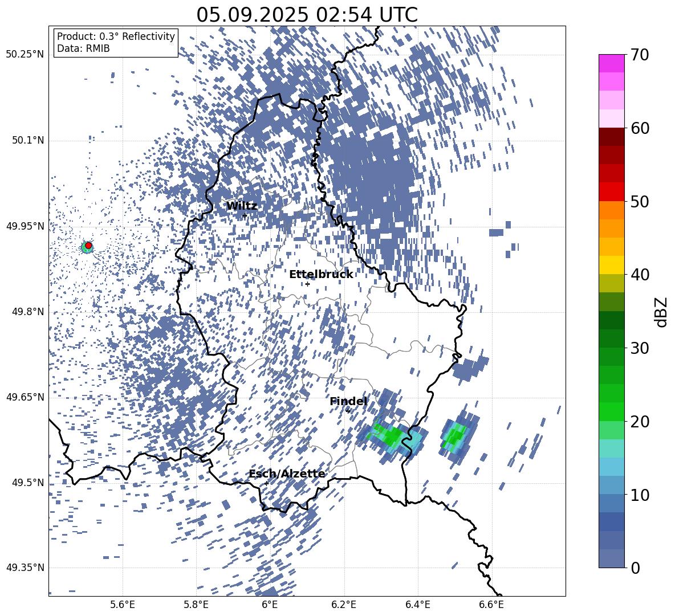The width and height of the screenshot is (675, 616).
Task: Click the 40 value on the colorbar
Action: (x=640, y=275)
